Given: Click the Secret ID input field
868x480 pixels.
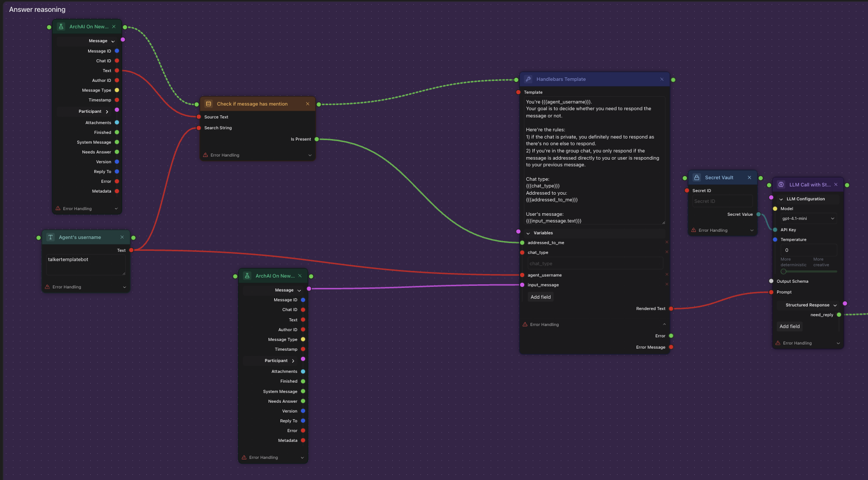Looking at the screenshot, I should pos(722,201).
